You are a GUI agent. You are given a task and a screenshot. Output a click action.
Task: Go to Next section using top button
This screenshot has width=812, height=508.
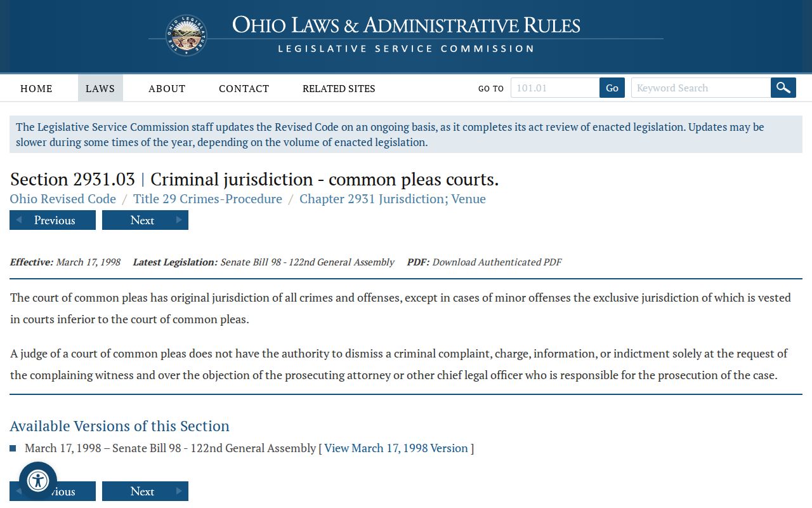[145, 220]
